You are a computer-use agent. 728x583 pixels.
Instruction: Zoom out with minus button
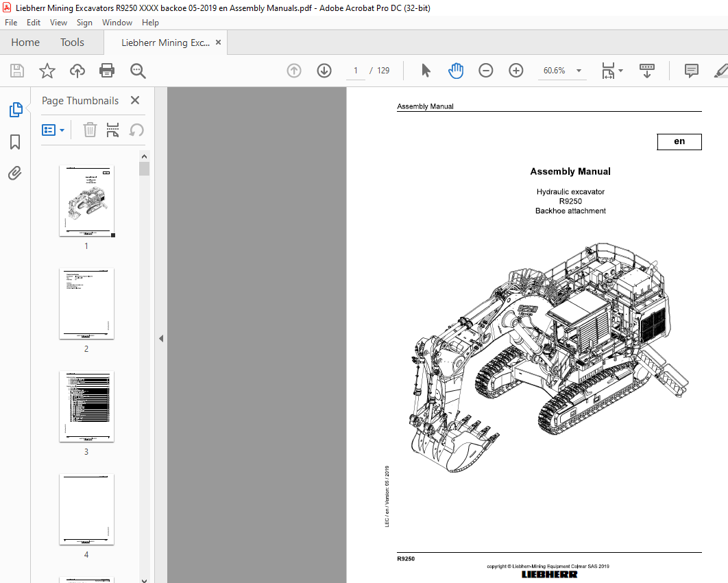[x=485, y=71]
